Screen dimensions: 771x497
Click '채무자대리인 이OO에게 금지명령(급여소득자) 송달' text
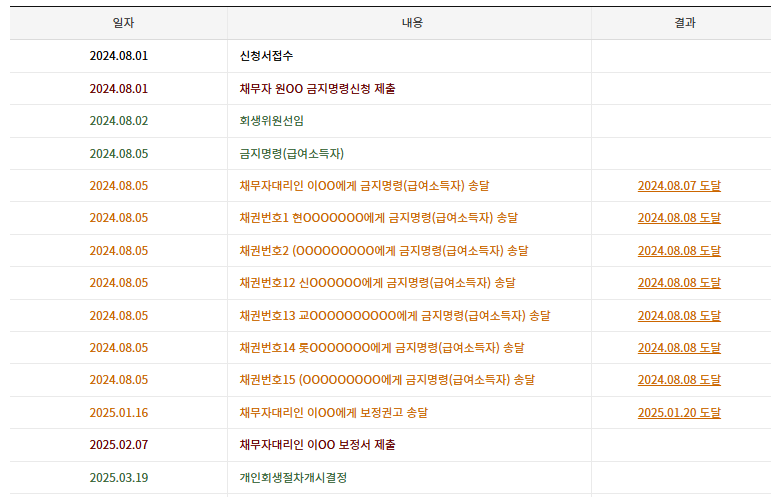pos(364,186)
